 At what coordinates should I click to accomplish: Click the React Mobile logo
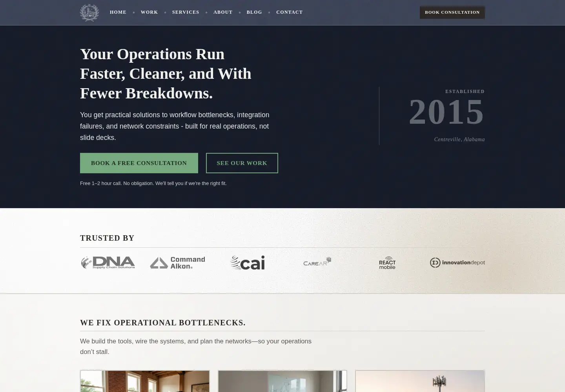tap(387, 263)
